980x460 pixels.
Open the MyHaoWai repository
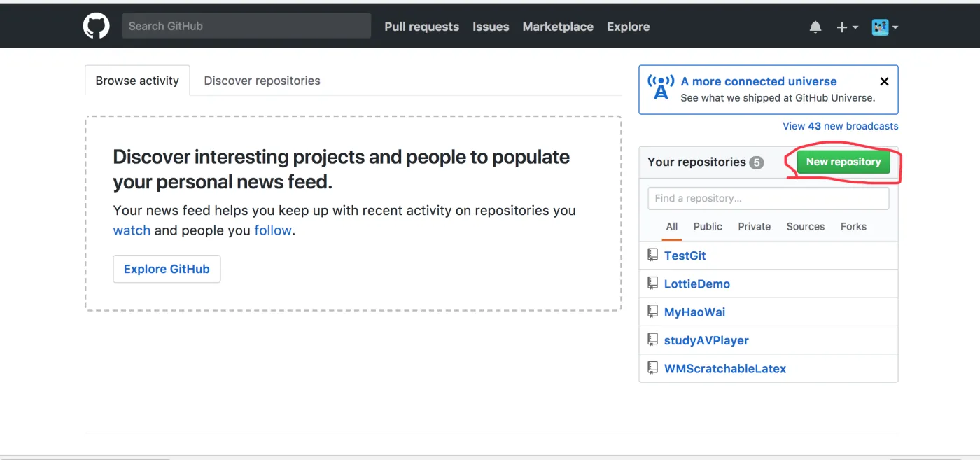click(695, 312)
